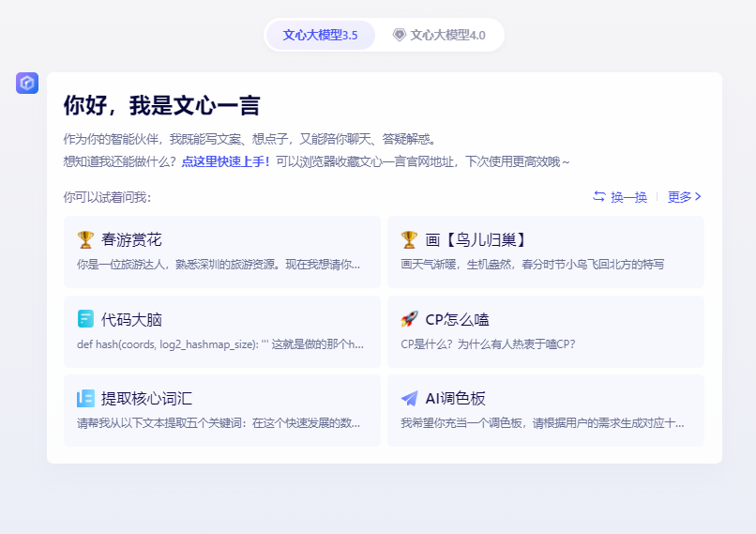Image resolution: width=756 pixels, height=534 pixels.
Task: Click the def hash(coords, log2_hashmap_size) description
Action: 219,343
